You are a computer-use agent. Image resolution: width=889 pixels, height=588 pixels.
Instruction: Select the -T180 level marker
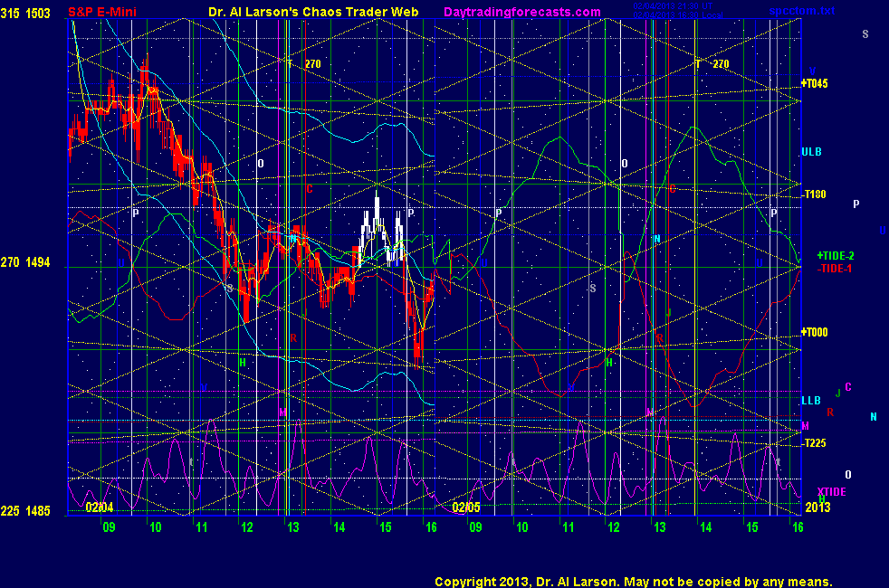(815, 194)
